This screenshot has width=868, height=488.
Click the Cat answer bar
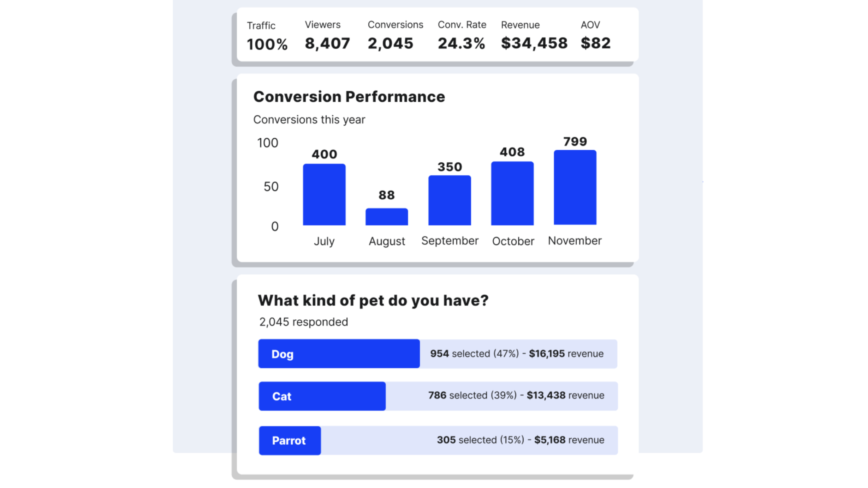coord(322,396)
